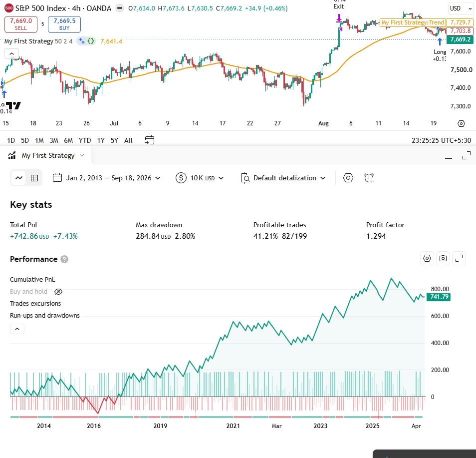Open strategy source code braces icon

91,41
